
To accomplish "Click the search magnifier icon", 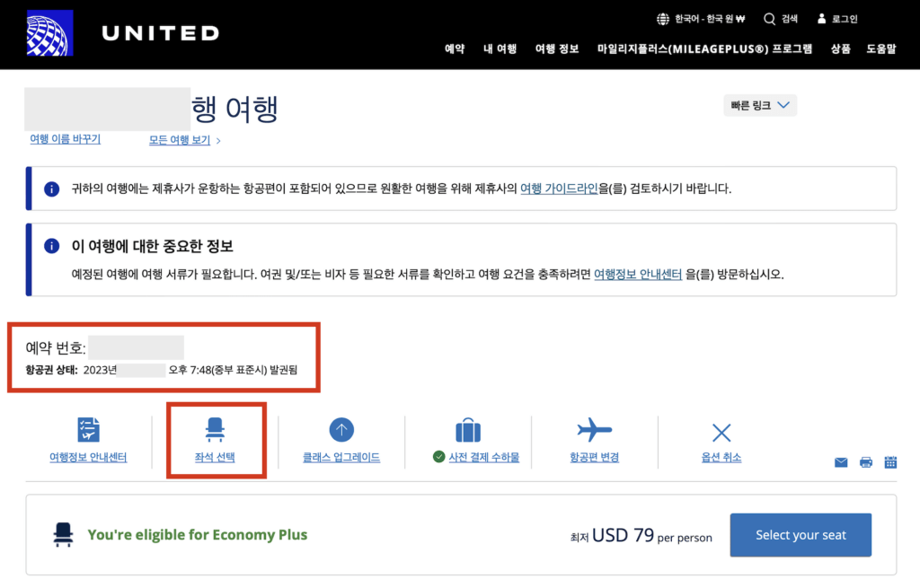I will 769,19.
